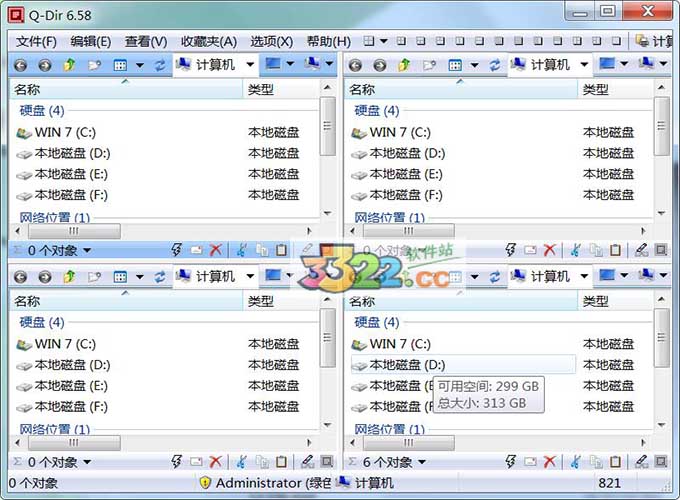Click paste clipboard in bottom-right pane statusbar
Viewport: 680px width, 500px height.
615,462
